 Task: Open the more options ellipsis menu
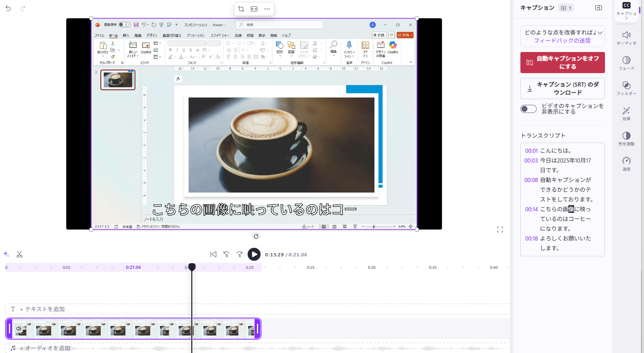click(267, 9)
